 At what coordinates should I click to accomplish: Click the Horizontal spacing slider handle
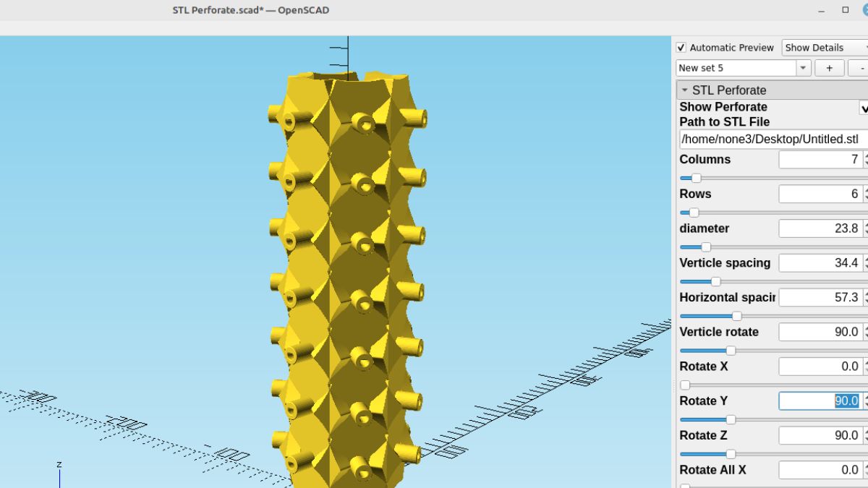coord(736,316)
